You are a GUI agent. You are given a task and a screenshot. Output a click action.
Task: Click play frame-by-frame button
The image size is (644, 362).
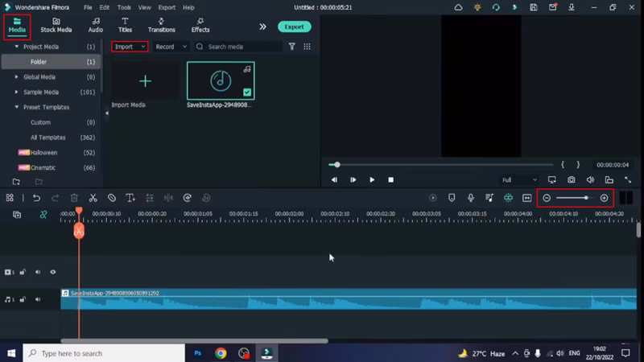(x=353, y=179)
